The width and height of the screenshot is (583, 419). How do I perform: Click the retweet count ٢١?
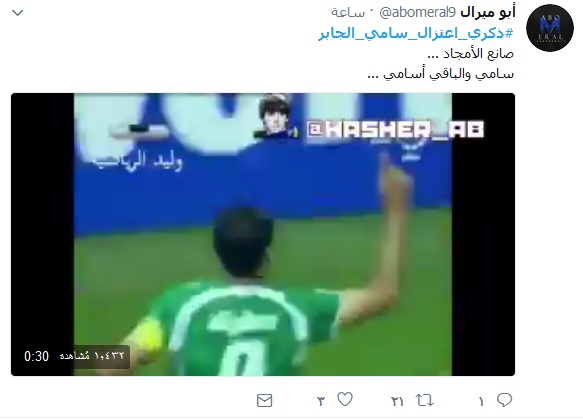pyautogui.click(x=397, y=402)
